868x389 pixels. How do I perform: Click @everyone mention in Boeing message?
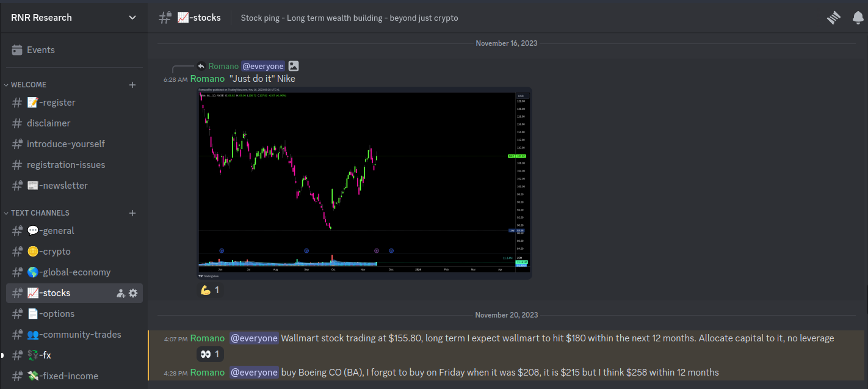(x=254, y=373)
